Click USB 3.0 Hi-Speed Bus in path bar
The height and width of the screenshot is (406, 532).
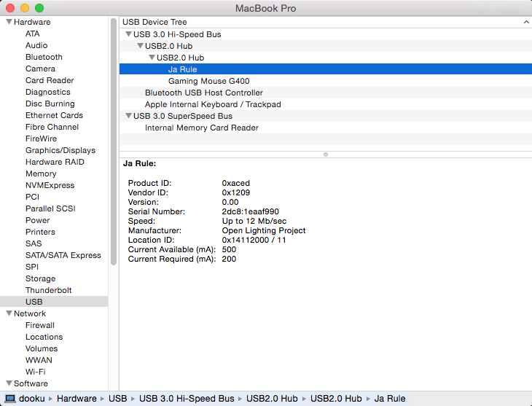coord(187,399)
